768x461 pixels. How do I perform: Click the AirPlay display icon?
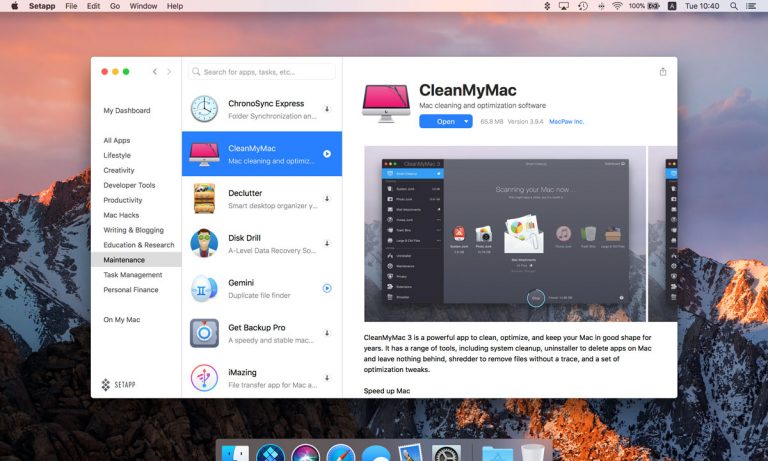coord(564,6)
